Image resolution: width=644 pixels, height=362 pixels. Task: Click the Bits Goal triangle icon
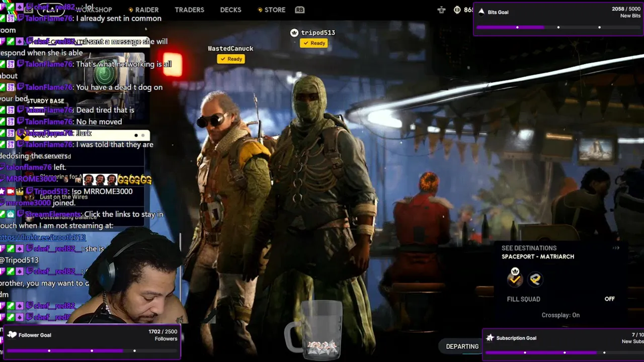tap(481, 12)
